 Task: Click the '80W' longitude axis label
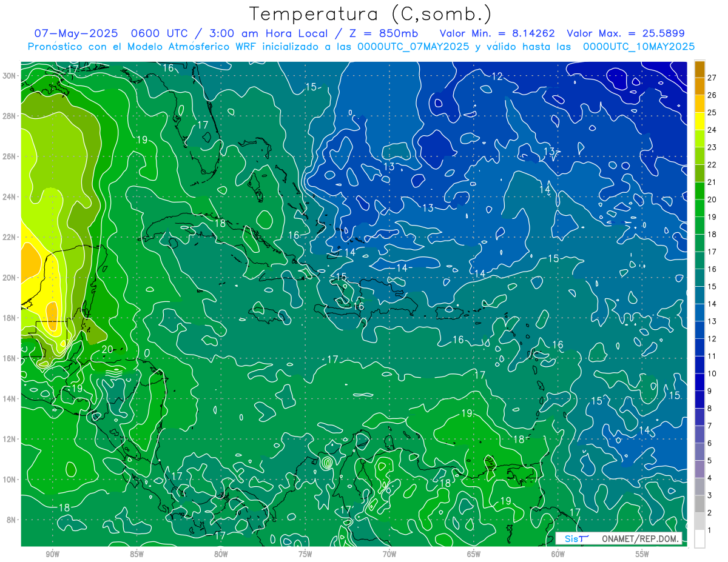(x=221, y=554)
